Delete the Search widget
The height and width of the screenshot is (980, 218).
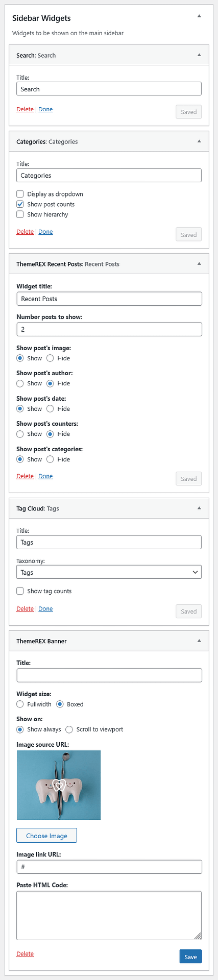coord(25,109)
